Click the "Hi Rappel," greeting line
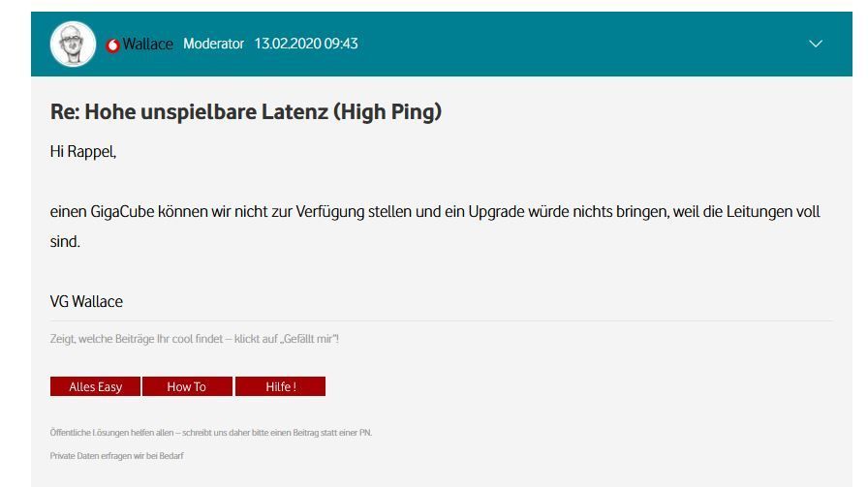Viewport: 868px width, 487px height. 83,151
